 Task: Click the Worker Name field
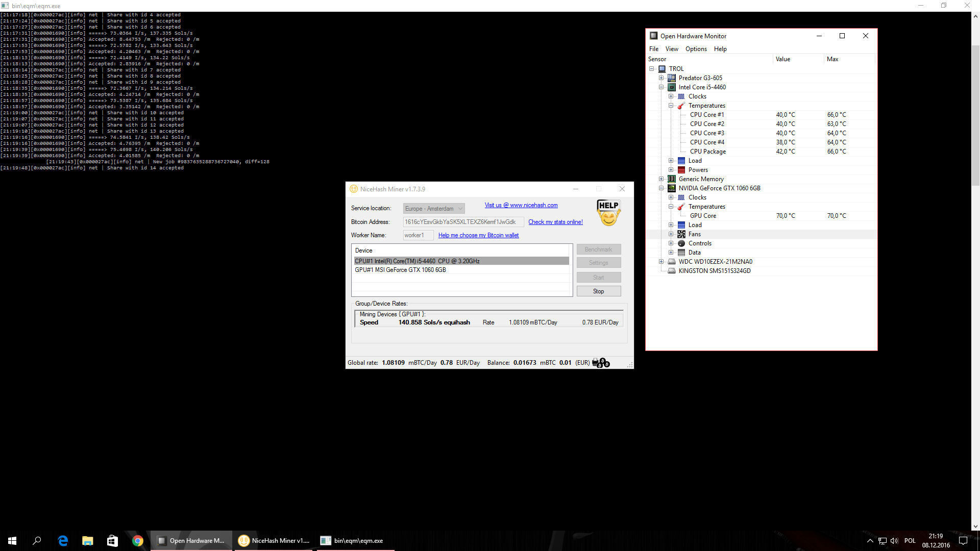click(418, 235)
